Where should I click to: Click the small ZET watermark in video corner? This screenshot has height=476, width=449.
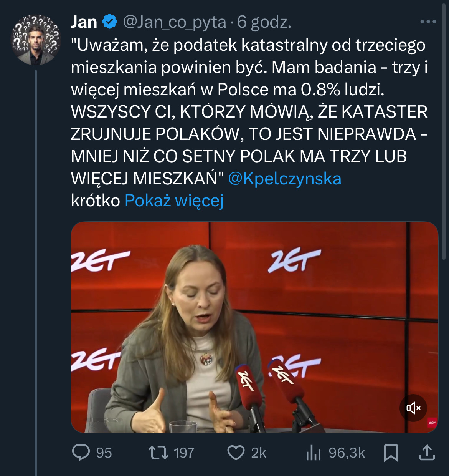coord(432,423)
